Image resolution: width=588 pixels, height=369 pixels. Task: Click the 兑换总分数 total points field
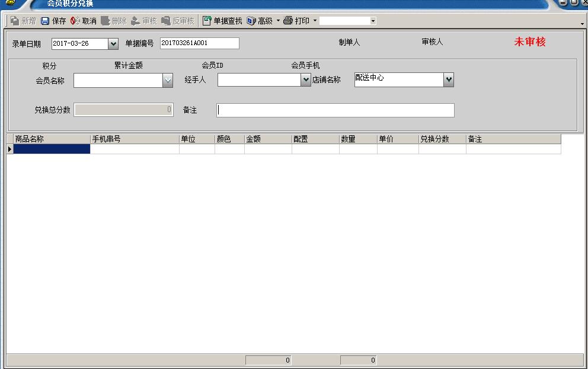click(123, 110)
